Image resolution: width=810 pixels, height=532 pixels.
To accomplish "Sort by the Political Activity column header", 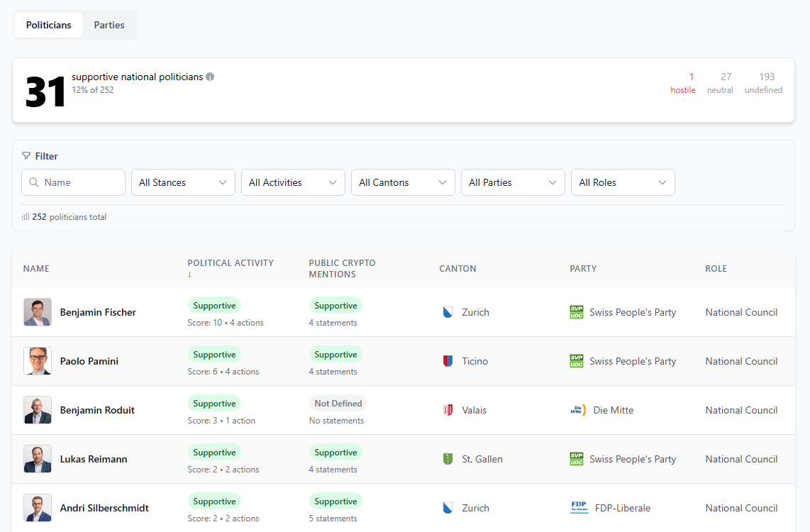I will (x=231, y=263).
